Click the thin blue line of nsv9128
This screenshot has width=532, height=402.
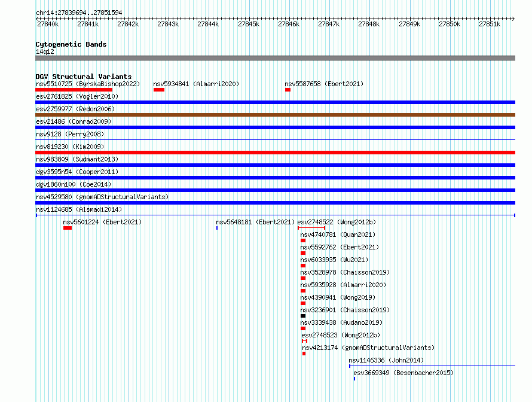[275, 139]
